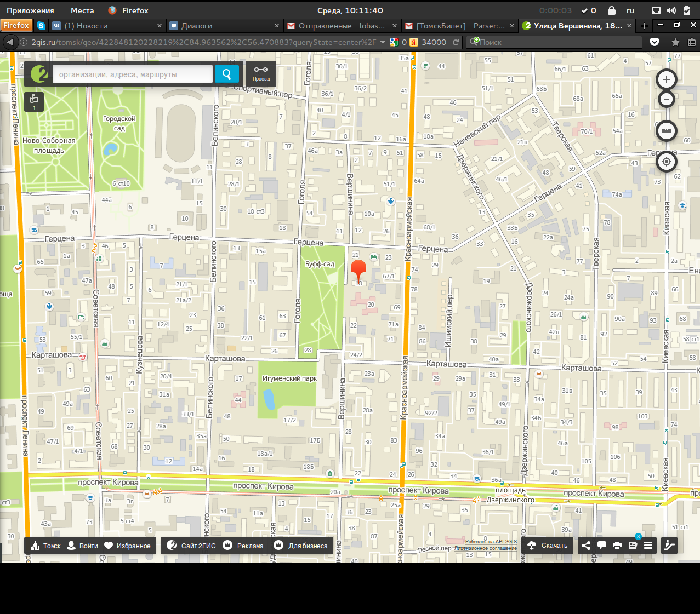Open the Проезд route planner
This screenshot has height=614, width=700.
[261, 73]
